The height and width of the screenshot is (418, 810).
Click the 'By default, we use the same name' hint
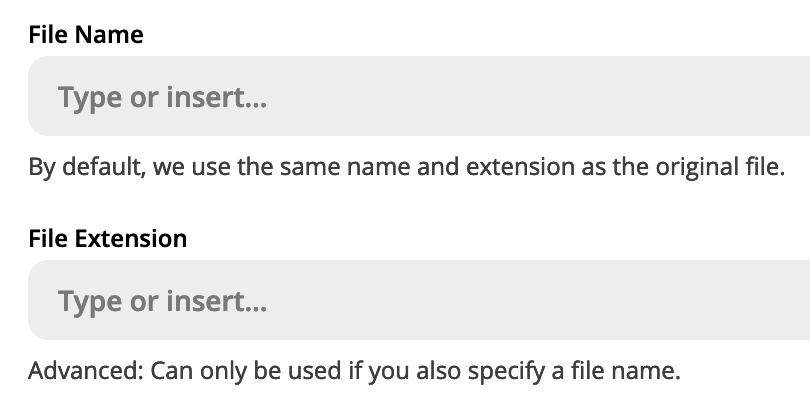(x=407, y=167)
